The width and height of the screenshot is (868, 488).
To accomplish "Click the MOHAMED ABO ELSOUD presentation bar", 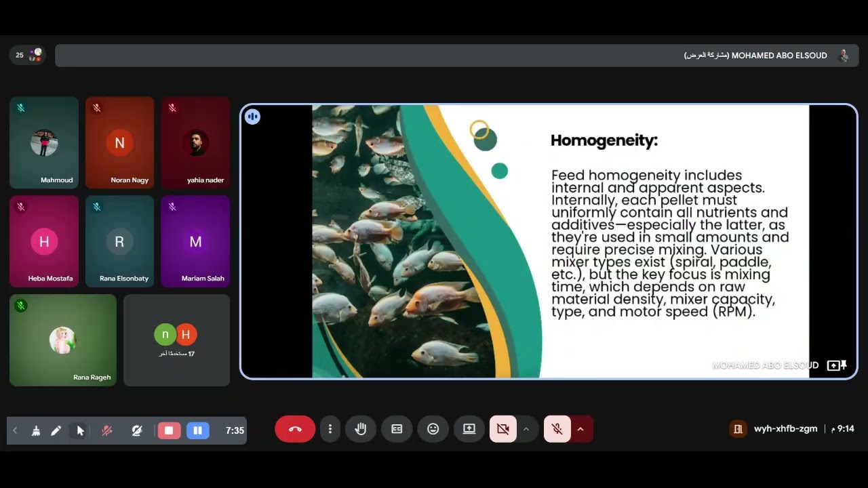I will (456, 56).
